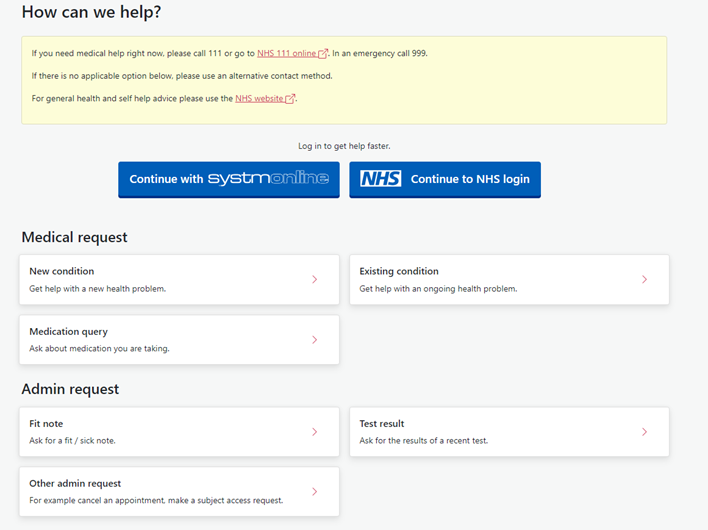Click the systmonline logo text
This screenshot has width=708, height=530.
pyautogui.click(x=268, y=178)
